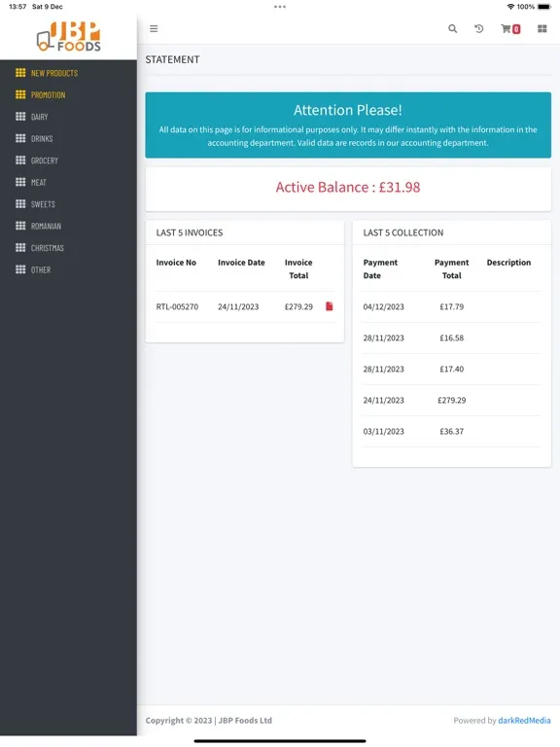
Task: Click payment date 04/12/2023
Action: (383, 306)
